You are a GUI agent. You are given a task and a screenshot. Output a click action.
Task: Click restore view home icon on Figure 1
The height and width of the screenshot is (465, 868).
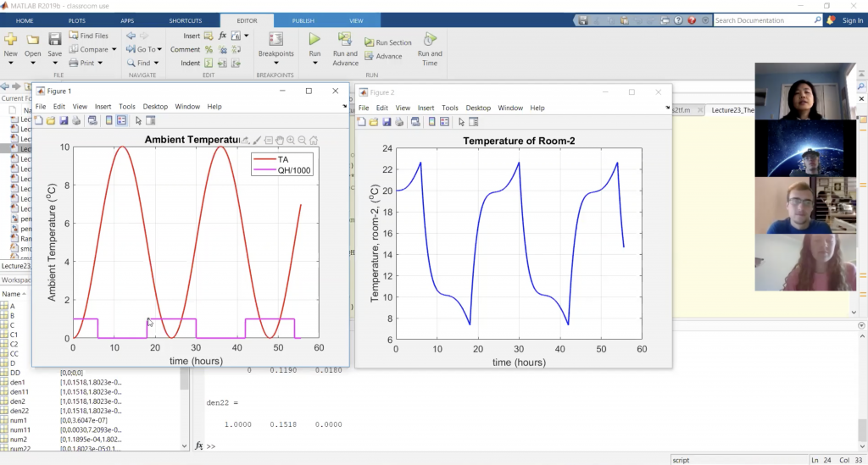coord(313,140)
